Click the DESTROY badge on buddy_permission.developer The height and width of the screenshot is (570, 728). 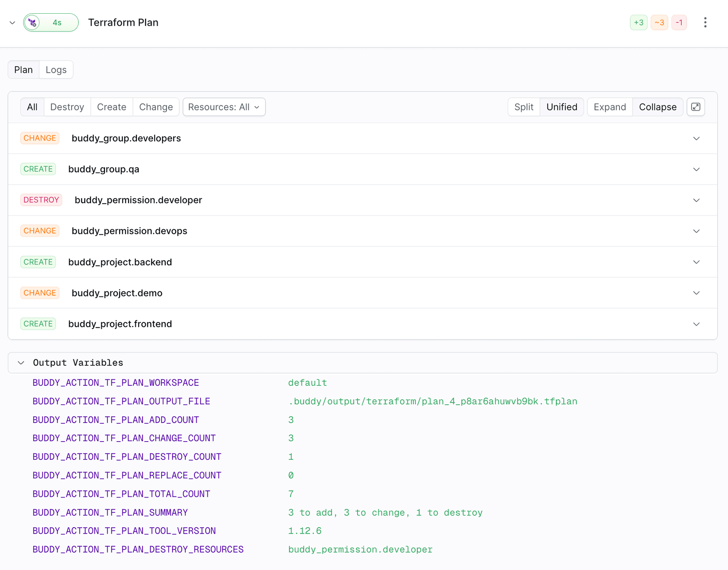click(41, 200)
